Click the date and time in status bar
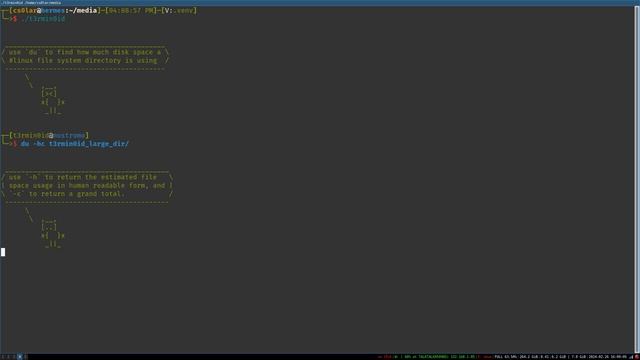Screen dimensions: 640x360 click(607, 357)
